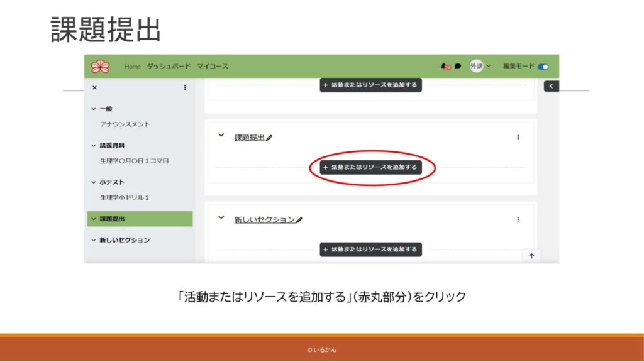Open 生理学小ドリル１ in the course index
Screen dimensions: 644x362
pos(124,197)
